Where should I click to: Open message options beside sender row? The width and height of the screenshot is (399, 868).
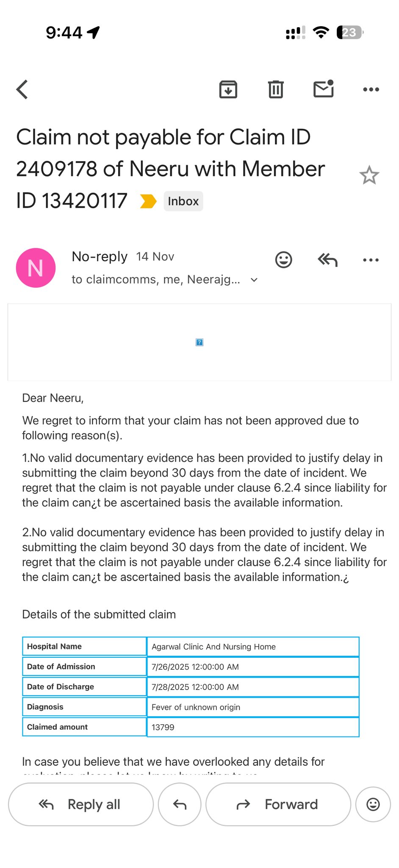[x=371, y=260]
